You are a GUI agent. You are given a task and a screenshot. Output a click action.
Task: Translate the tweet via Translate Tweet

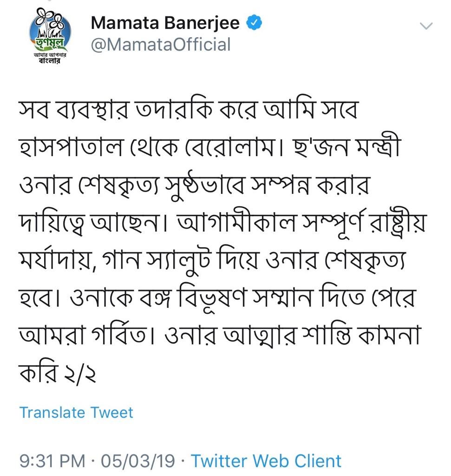pos(76,413)
